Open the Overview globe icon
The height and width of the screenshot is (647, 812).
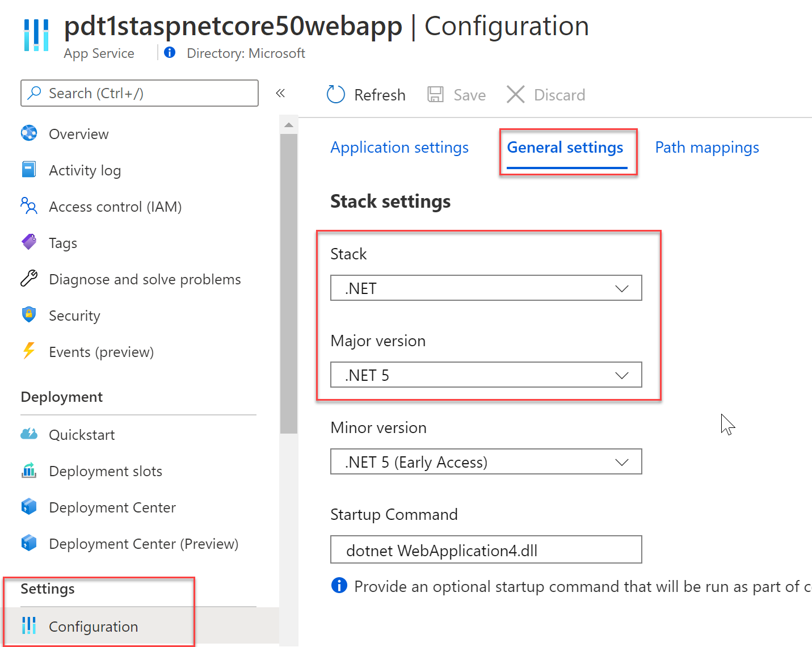point(29,133)
